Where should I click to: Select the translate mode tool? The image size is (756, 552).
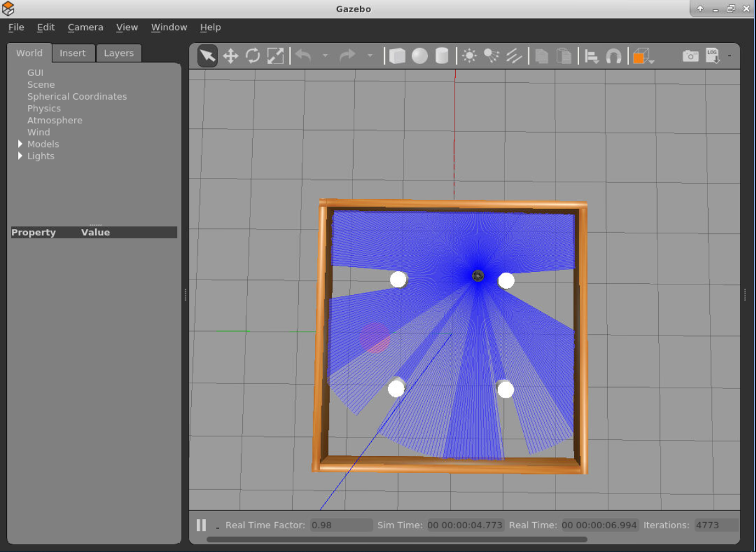pos(230,57)
